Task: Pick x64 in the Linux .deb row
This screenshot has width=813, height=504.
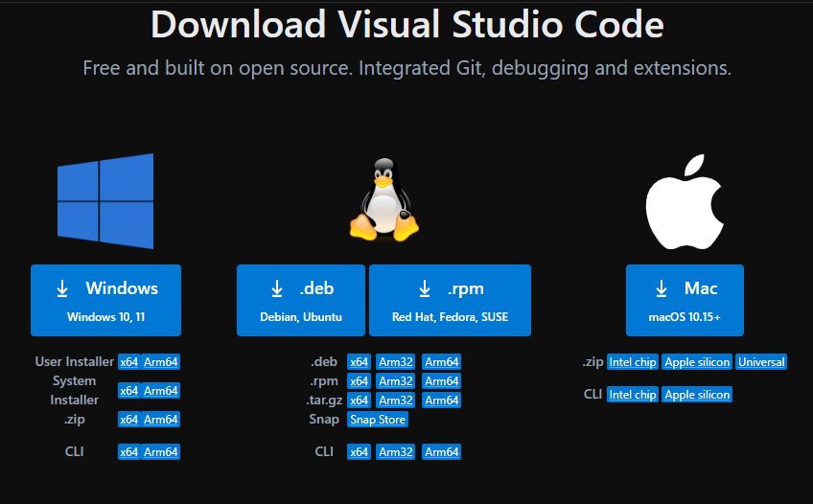Action: pos(359,362)
